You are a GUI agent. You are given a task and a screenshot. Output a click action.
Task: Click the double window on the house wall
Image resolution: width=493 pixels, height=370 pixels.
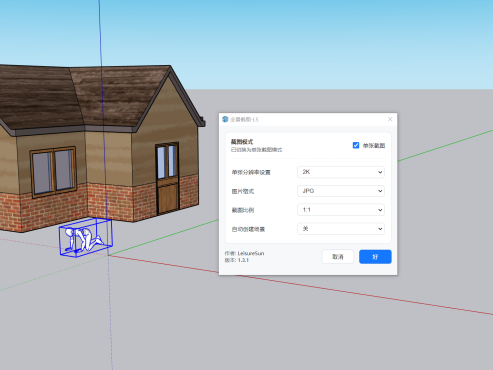click(x=53, y=171)
